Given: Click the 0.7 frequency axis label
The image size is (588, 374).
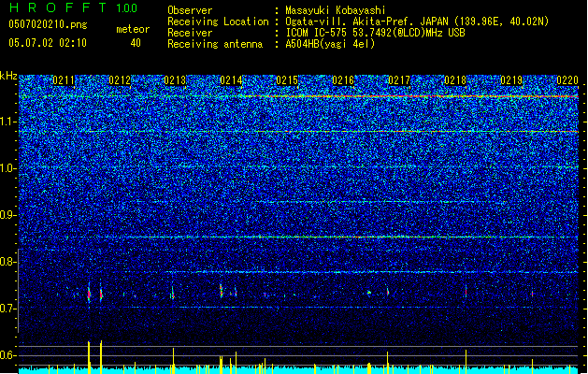Looking at the screenshot, I should pyautogui.click(x=7, y=309).
